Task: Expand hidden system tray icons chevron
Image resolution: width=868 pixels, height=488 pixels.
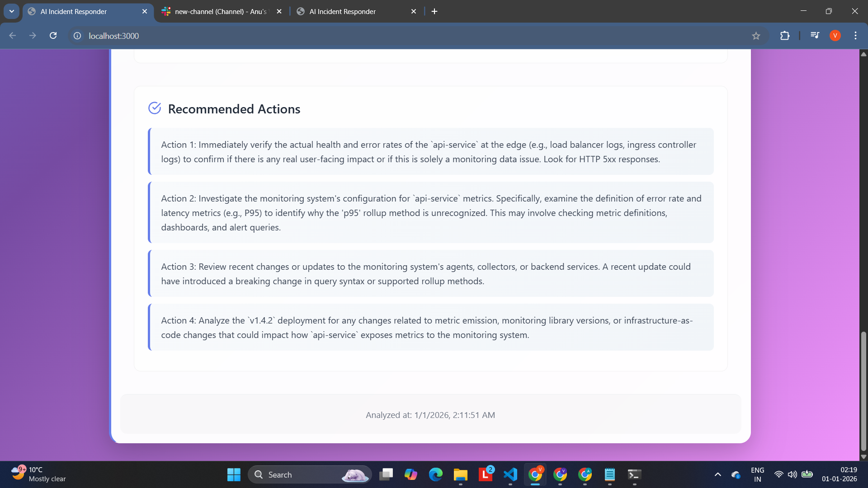Action: pyautogui.click(x=717, y=474)
